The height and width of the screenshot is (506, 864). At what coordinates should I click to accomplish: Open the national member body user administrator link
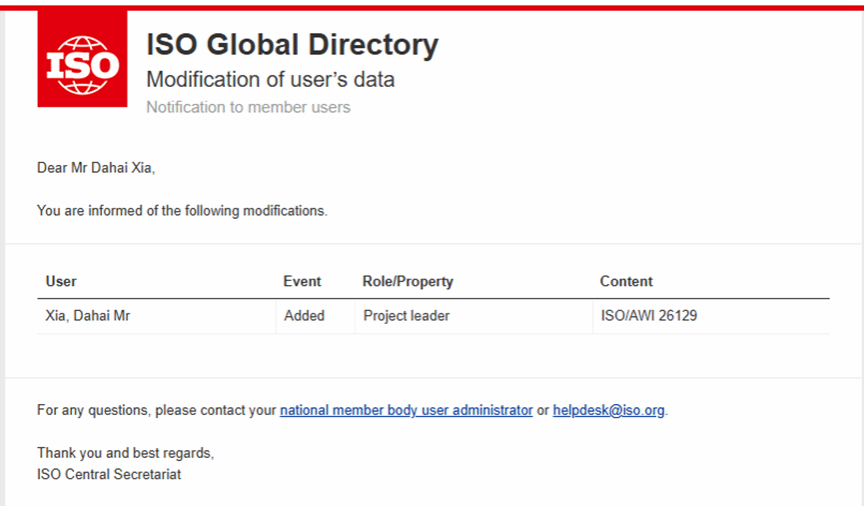(x=406, y=410)
